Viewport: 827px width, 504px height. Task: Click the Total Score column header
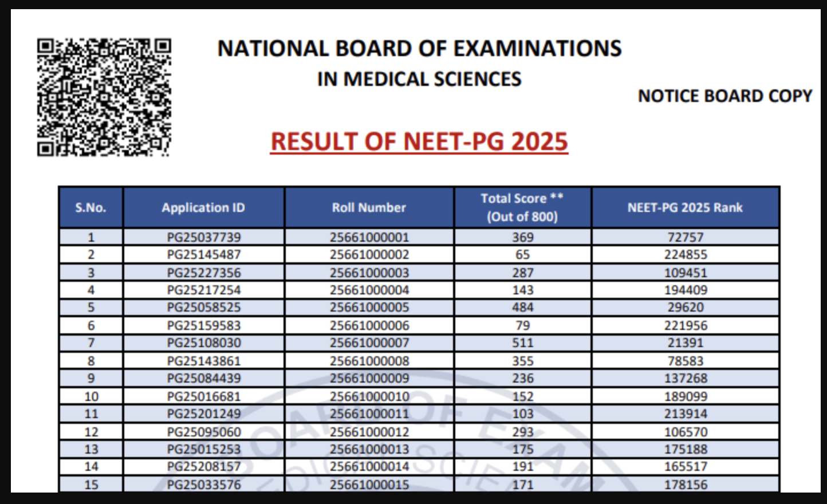coord(522,207)
